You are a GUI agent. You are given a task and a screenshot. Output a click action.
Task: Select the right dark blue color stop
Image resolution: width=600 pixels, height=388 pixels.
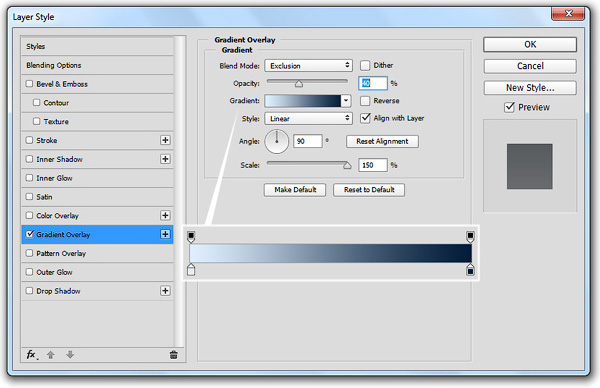click(x=470, y=269)
